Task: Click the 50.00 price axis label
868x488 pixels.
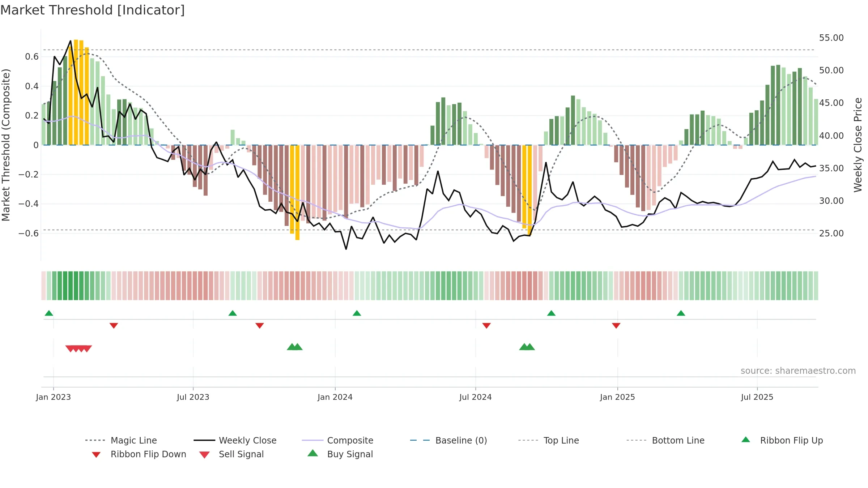Action: (831, 70)
